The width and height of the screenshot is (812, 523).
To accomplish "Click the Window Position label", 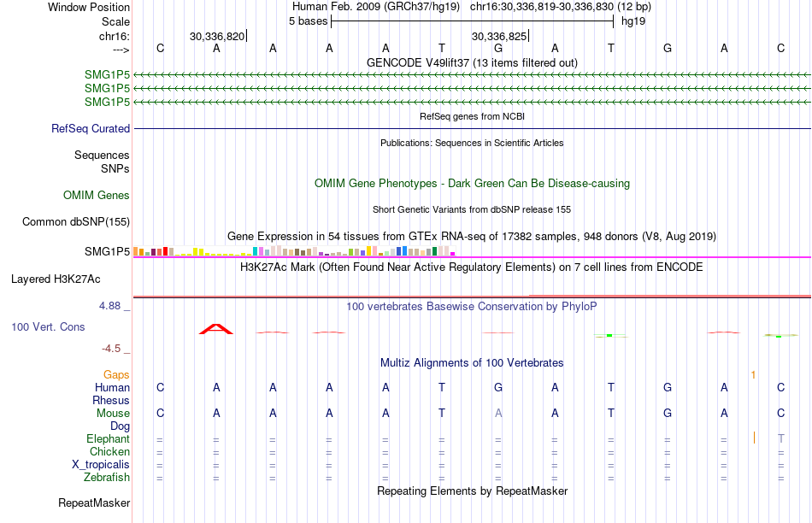I will pos(89,7).
